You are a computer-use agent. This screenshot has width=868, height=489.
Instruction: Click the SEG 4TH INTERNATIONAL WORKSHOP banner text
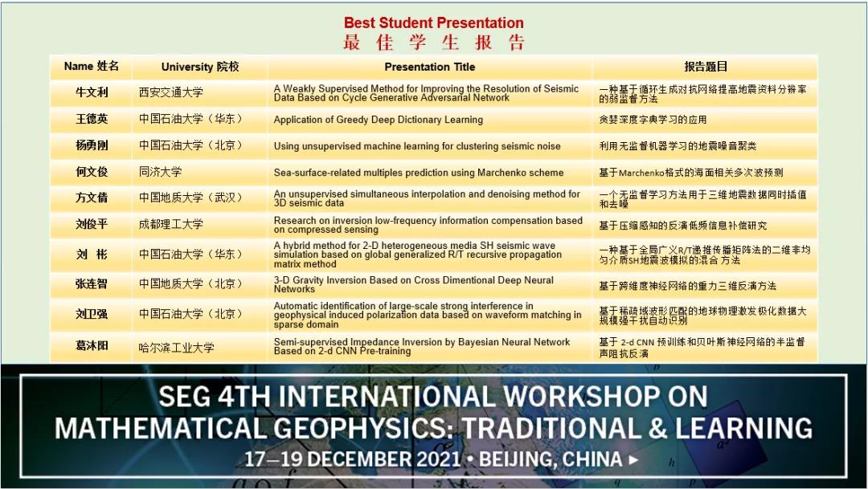[x=433, y=396]
